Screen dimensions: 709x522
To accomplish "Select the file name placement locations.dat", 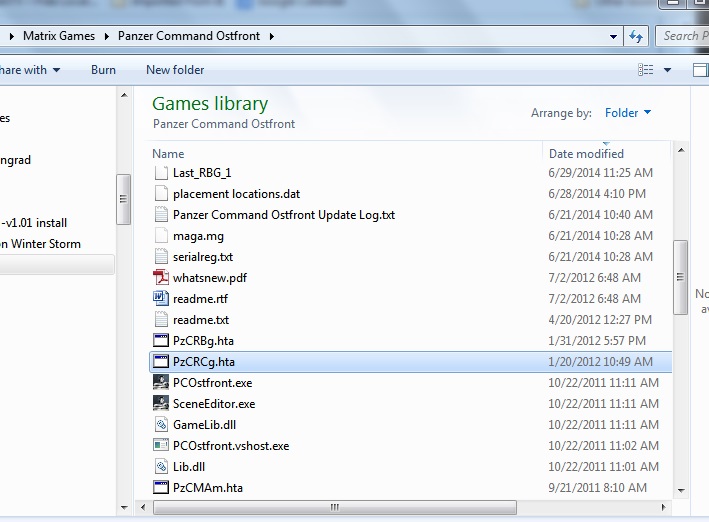I will [x=236, y=194].
